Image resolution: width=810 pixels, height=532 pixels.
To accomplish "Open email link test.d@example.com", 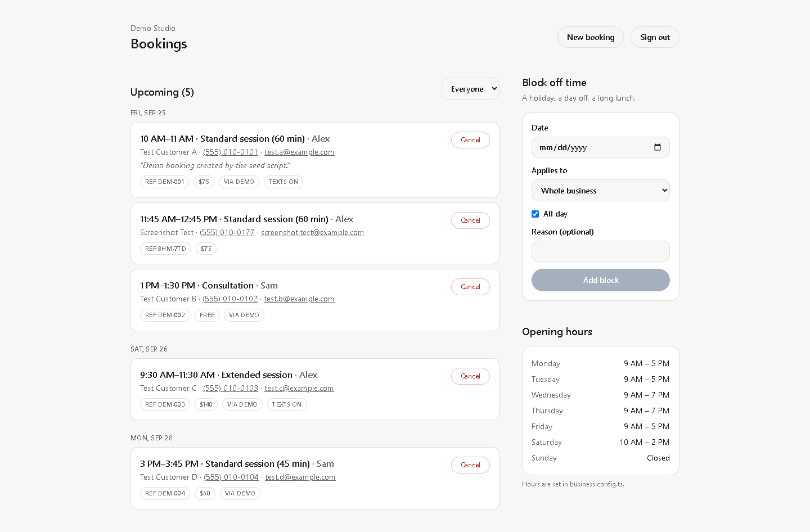I will 300,477.
